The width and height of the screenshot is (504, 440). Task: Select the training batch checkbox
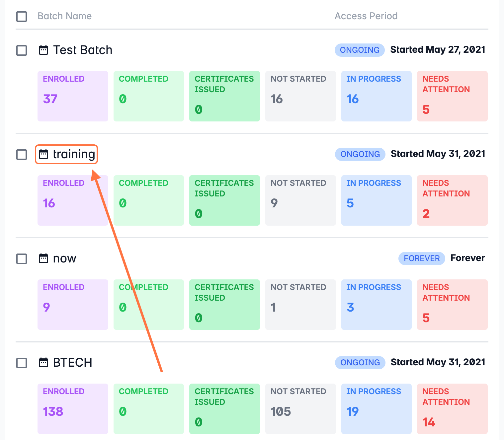22,155
